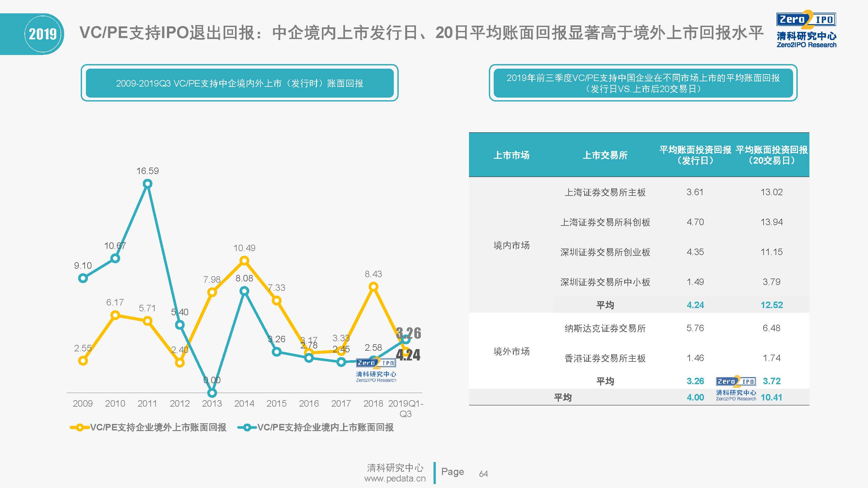Click the right table title banner for 2019

[x=643, y=83]
